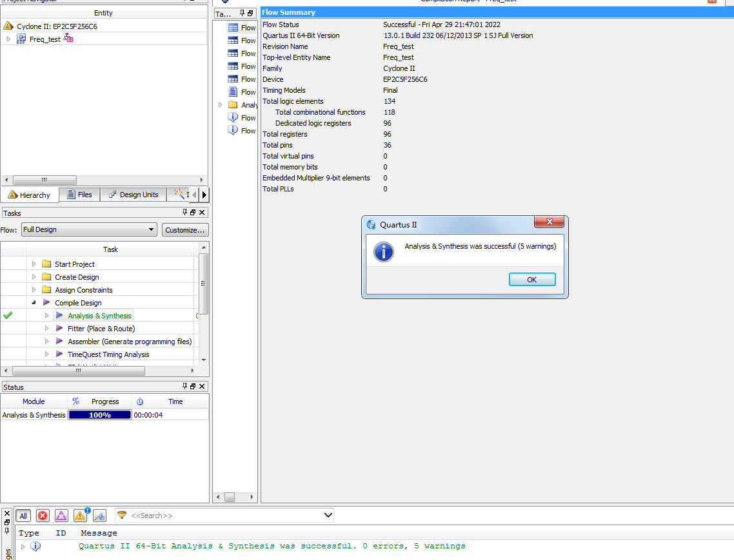Expand the Fitter (Place & Route) task
This screenshot has width=734, height=560.
pos(47,329)
